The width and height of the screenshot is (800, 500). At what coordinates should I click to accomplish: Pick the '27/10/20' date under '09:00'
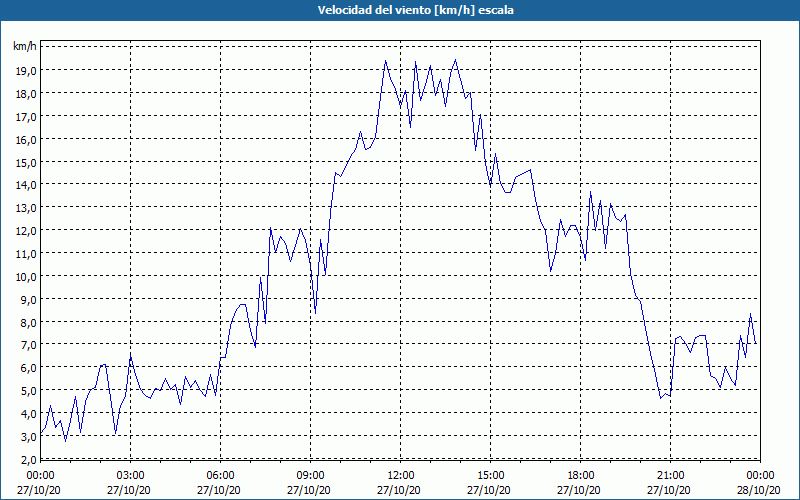point(309,490)
